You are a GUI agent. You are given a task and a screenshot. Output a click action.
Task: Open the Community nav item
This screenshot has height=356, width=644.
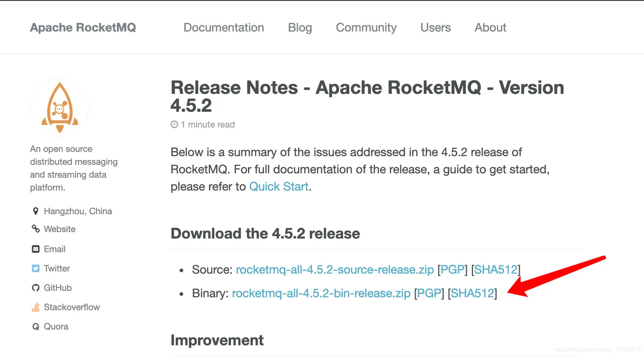pos(366,28)
